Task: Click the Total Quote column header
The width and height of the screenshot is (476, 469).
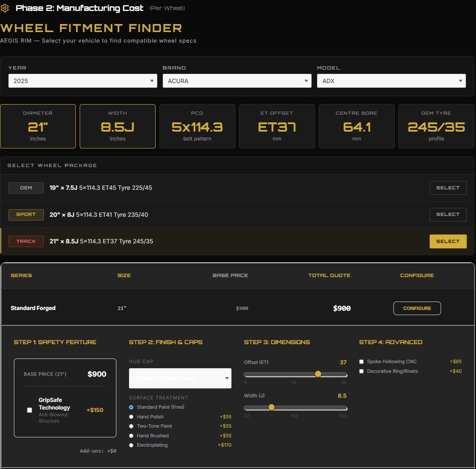Action: tap(329, 275)
